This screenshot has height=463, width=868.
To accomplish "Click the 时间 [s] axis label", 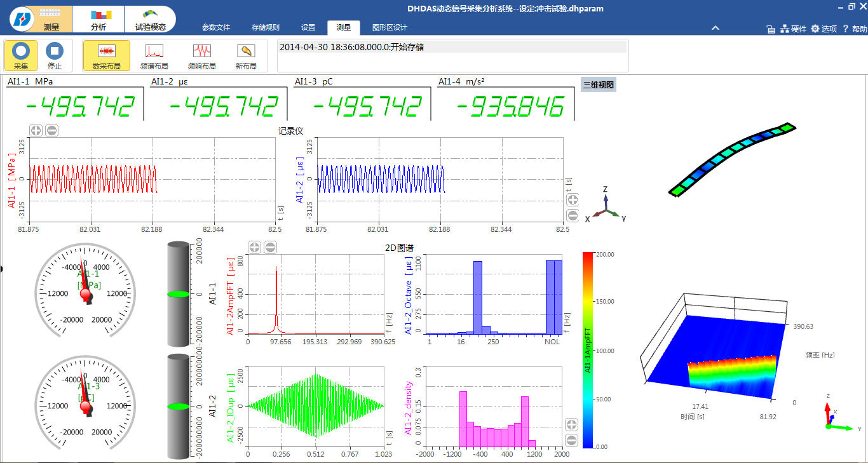I will pos(692,417).
